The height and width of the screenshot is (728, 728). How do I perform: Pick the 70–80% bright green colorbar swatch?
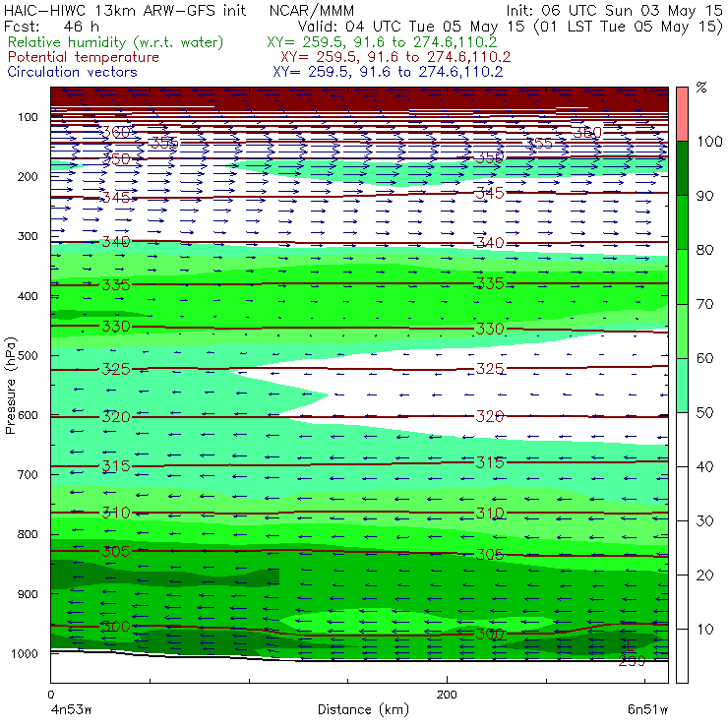click(682, 276)
